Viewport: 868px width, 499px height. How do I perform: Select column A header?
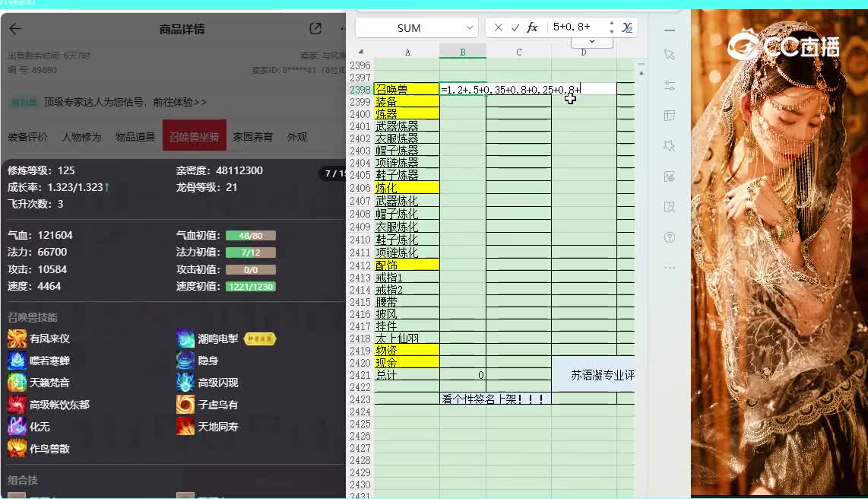pos(407,52)
